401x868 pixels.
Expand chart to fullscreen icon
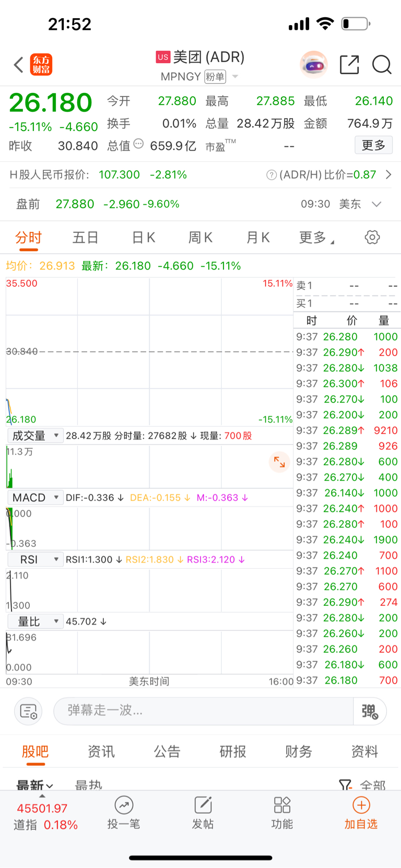click(x=279, y=462)
